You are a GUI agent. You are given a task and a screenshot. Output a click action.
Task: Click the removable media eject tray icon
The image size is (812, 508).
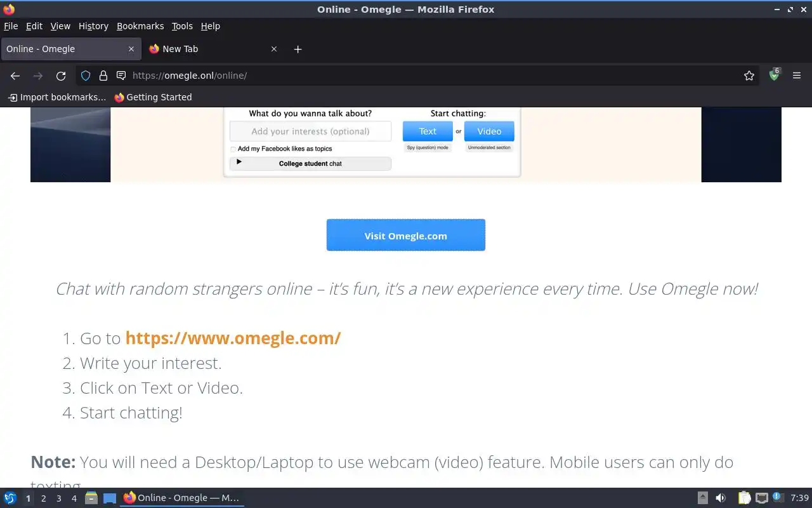(x=703, y=498)
